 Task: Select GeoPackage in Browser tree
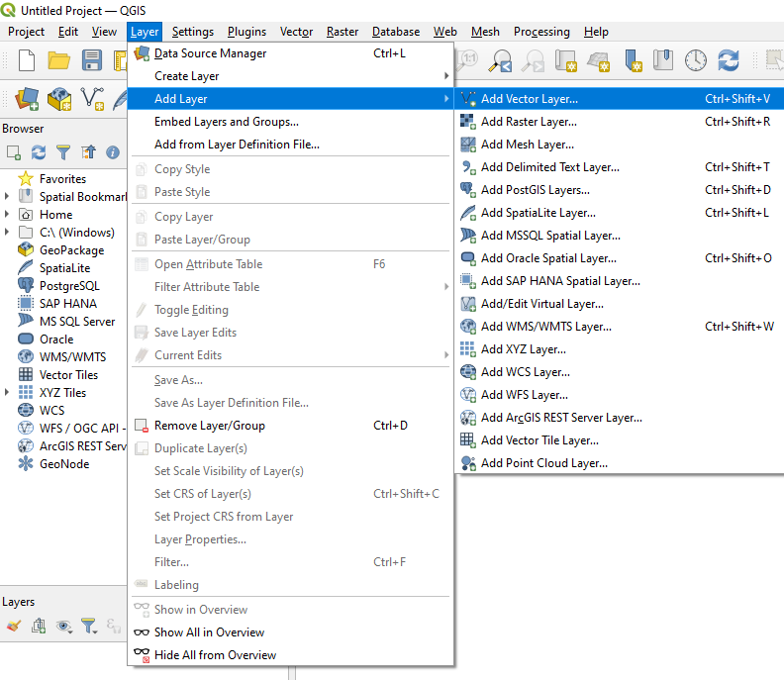tap(71, 250)
